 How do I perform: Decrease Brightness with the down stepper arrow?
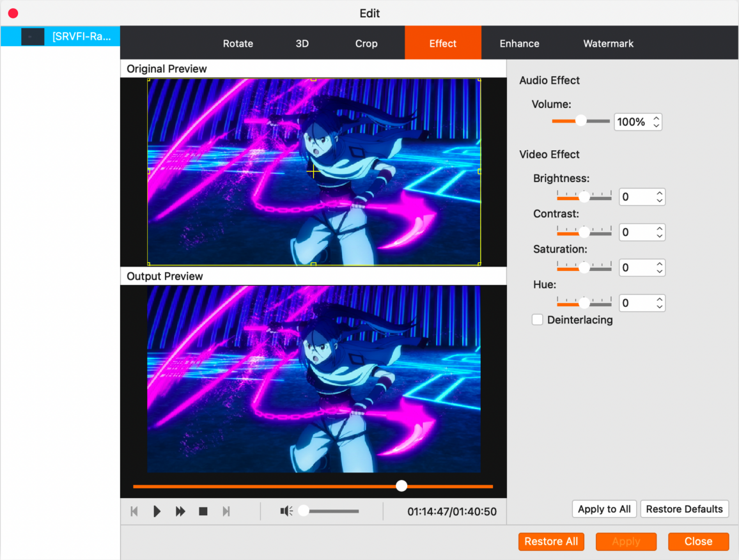659,201
